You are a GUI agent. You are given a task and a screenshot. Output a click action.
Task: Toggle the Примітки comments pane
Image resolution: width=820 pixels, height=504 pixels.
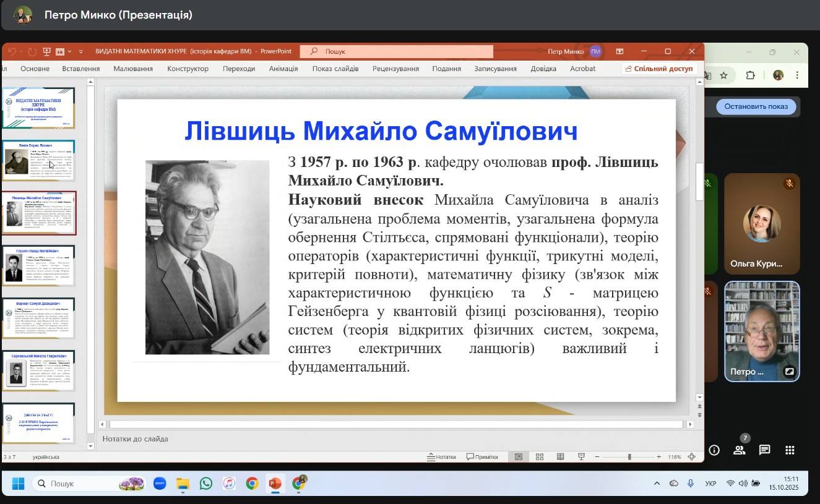(x=482, y=457)
